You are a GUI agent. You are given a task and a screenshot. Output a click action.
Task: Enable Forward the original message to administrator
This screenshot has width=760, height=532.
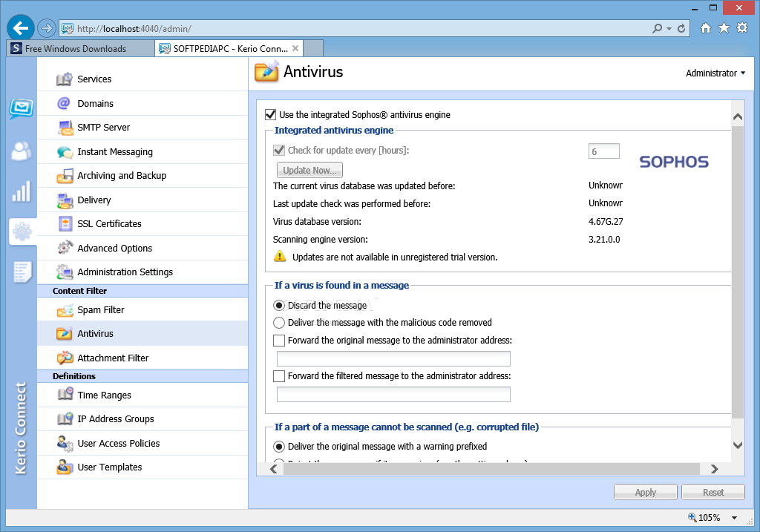(279, 341)
